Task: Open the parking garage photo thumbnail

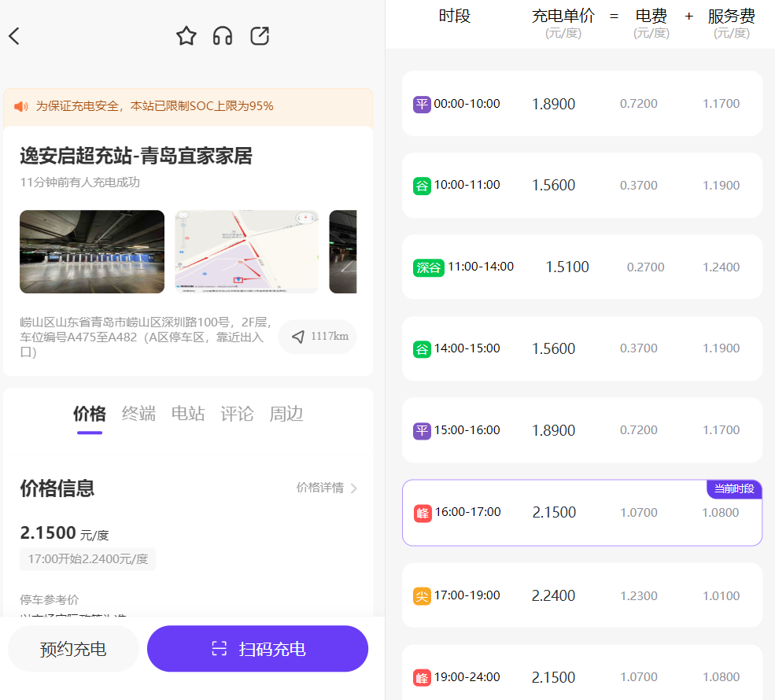Action: [x=92, y=252]
